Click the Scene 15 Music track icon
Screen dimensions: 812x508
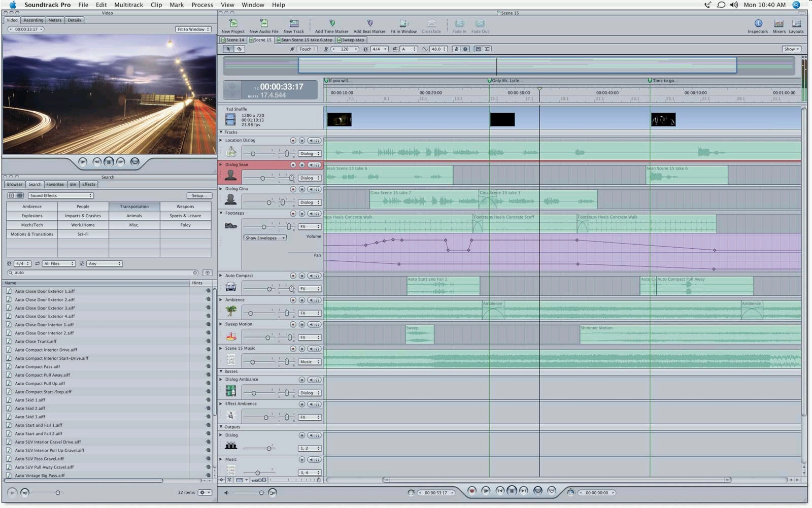(x=231, y=360)
